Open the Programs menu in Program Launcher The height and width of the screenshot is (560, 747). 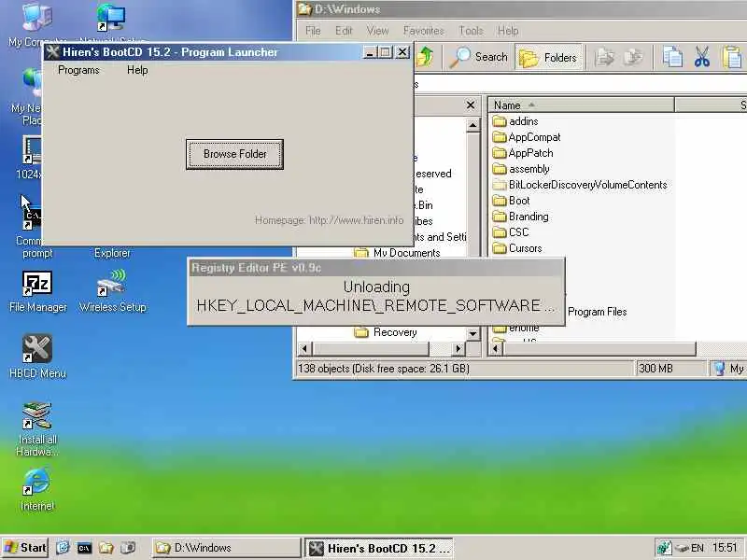click(x=78, y=70)
